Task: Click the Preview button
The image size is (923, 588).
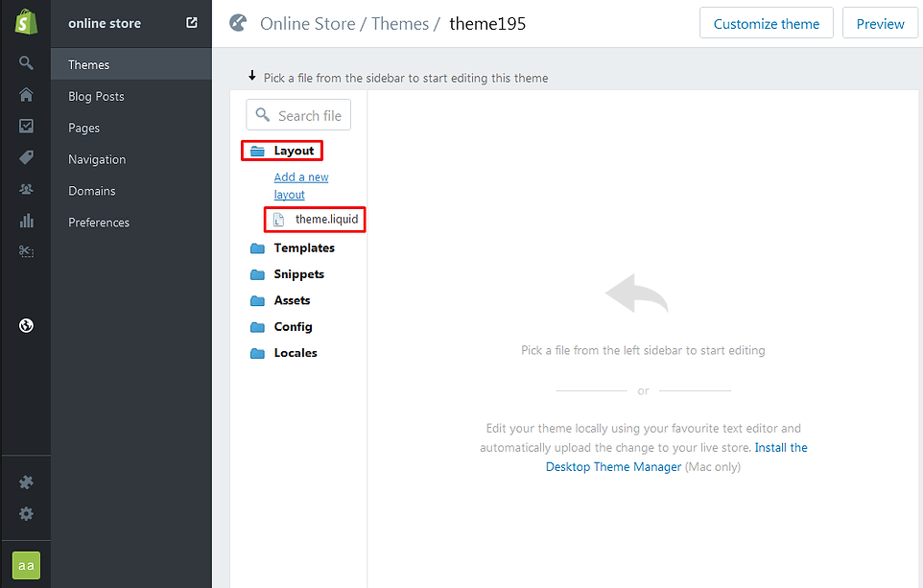Action: coord(880,23)
